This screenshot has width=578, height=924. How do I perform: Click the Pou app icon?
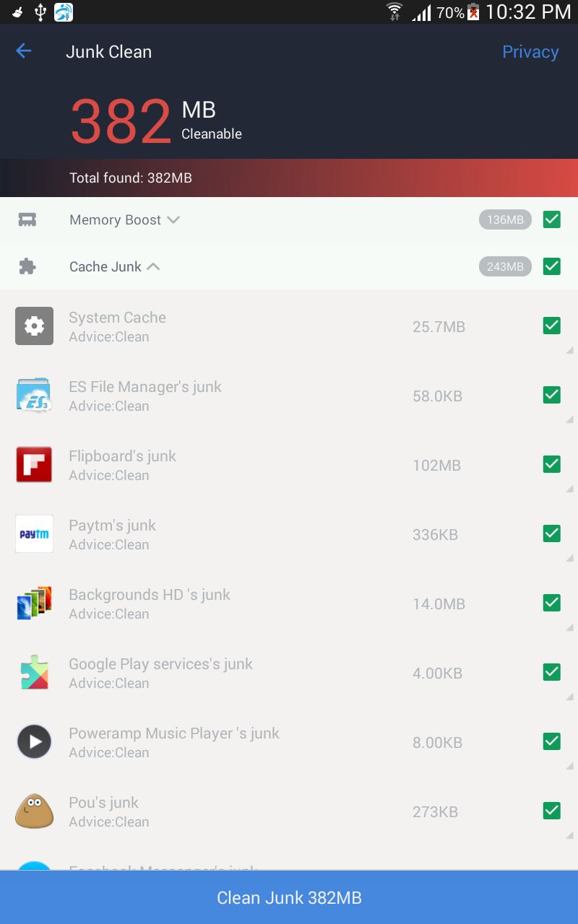[34, 811]
